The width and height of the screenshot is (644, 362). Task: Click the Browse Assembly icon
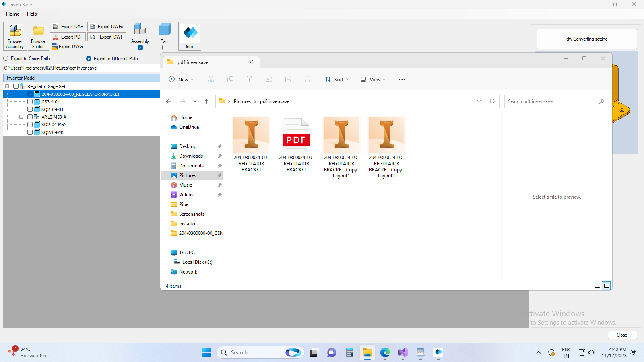pos(15,36)
